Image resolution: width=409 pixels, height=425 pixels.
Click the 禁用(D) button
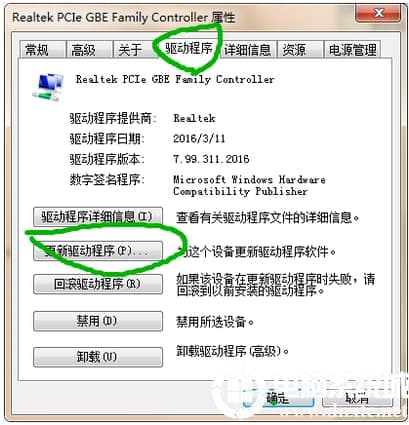coord(98,321)
